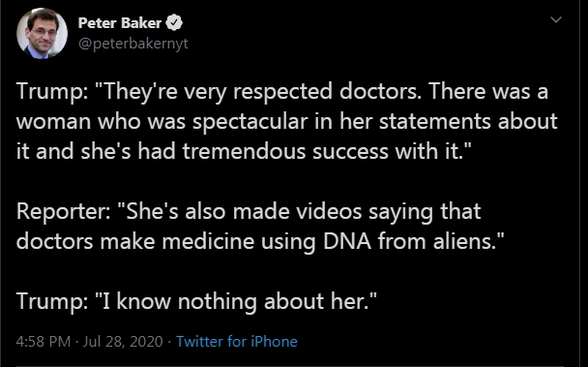Click the Twitter for iPhone source link
The width and height of the screenshot is (588, 367).
point(237,342)
